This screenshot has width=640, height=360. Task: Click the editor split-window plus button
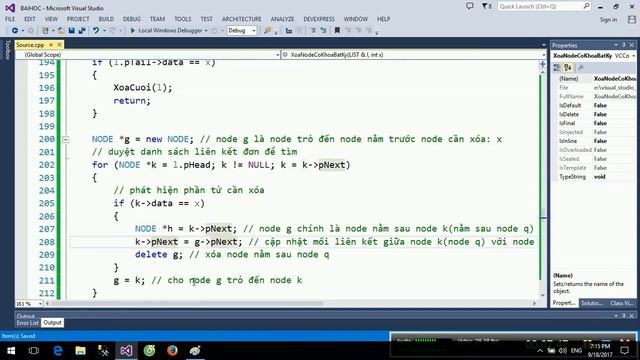coord(542,64)
